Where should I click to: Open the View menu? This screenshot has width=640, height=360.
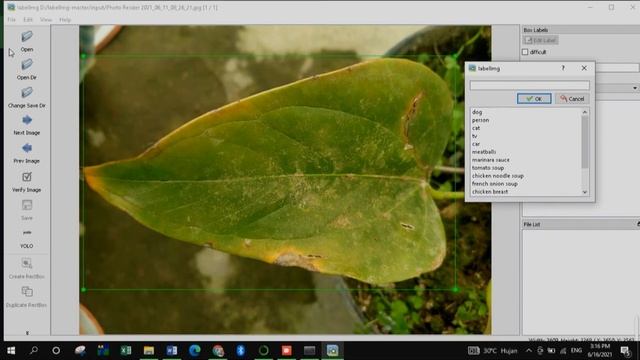click(46, 20)
